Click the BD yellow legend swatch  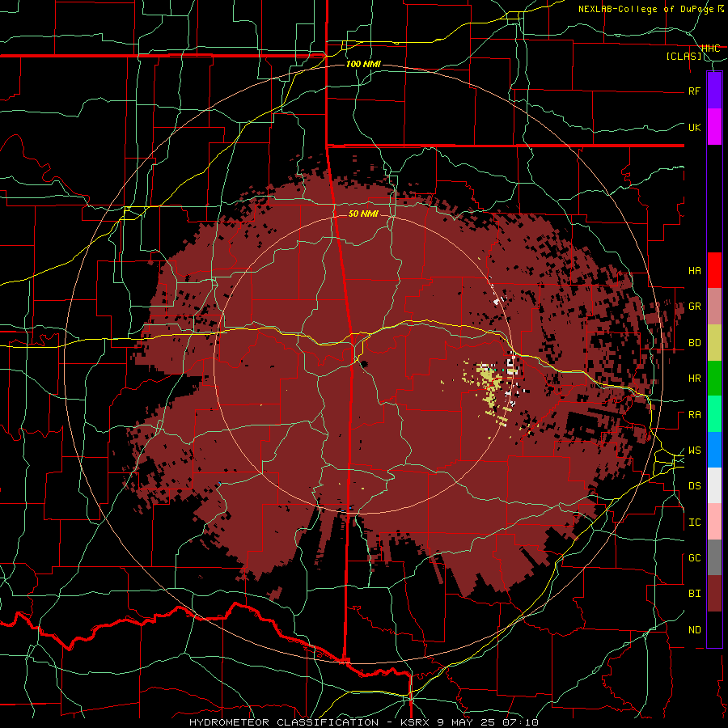(714, 343)
